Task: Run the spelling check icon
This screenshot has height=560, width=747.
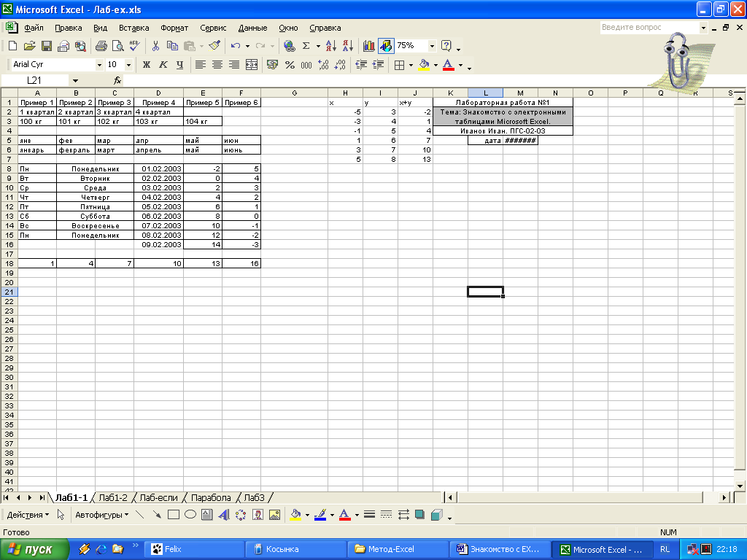Action: click(x=135, y=46)
